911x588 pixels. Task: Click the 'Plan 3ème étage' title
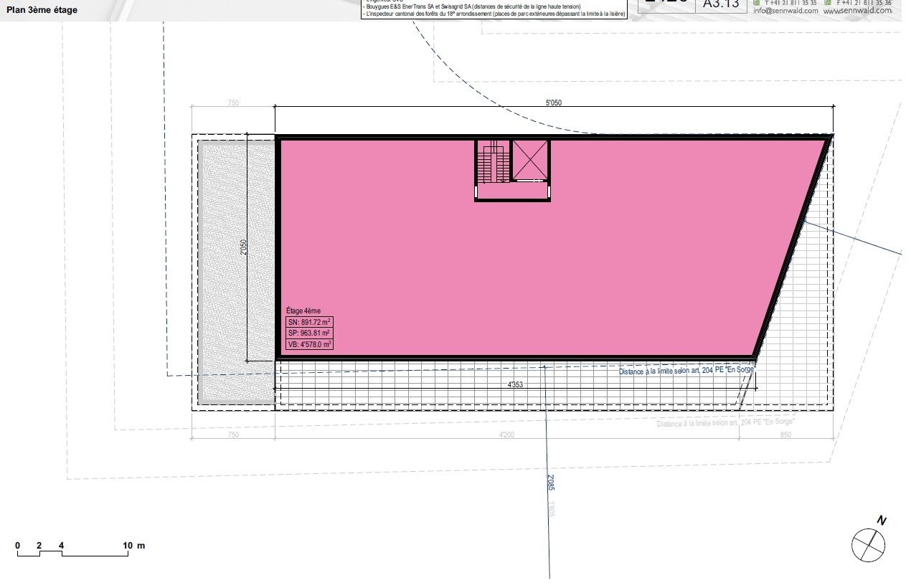pos(42,11)
